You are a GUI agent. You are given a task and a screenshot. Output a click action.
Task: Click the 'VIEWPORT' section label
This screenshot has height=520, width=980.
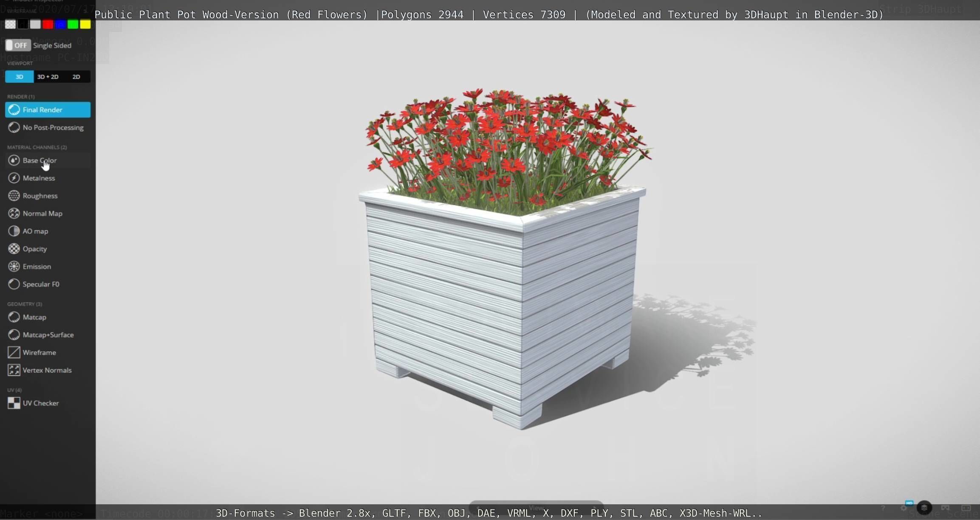pyautogui.click(x=20, y=63)
